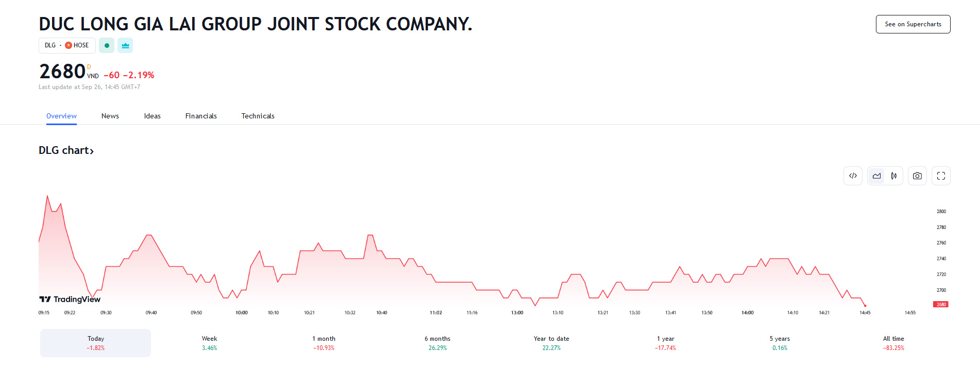The height and width of the screenshot is (384, 980).
Task: Select the 1 month range
Action: coord(324,343)
